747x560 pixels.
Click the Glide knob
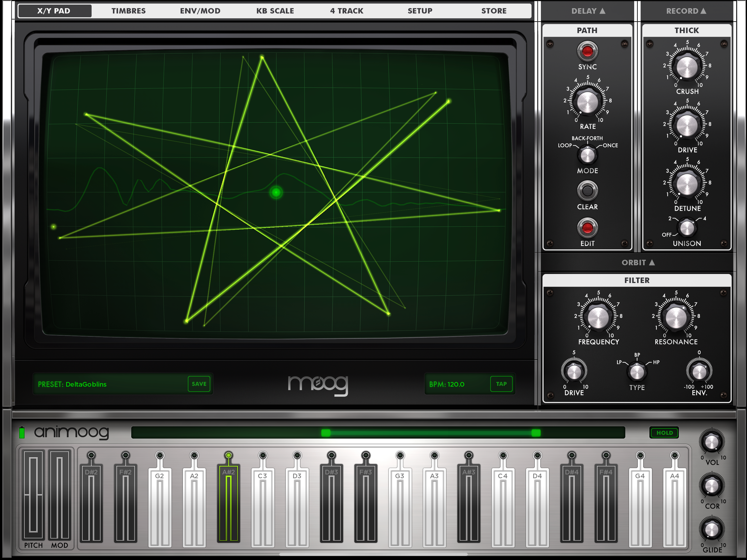tap(711, 530)
